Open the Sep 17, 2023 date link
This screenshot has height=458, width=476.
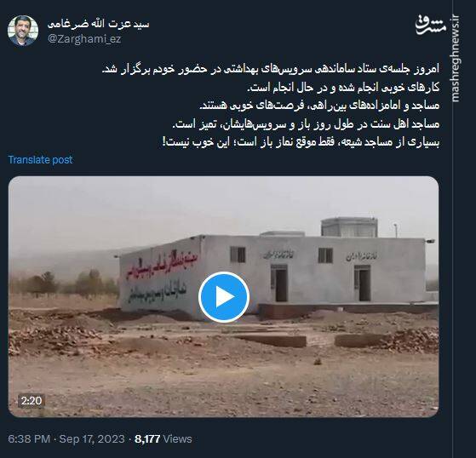92,439
